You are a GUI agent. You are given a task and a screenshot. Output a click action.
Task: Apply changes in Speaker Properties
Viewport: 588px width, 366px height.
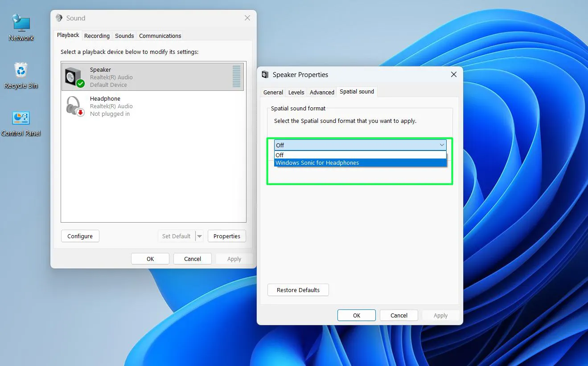[440, 315]
